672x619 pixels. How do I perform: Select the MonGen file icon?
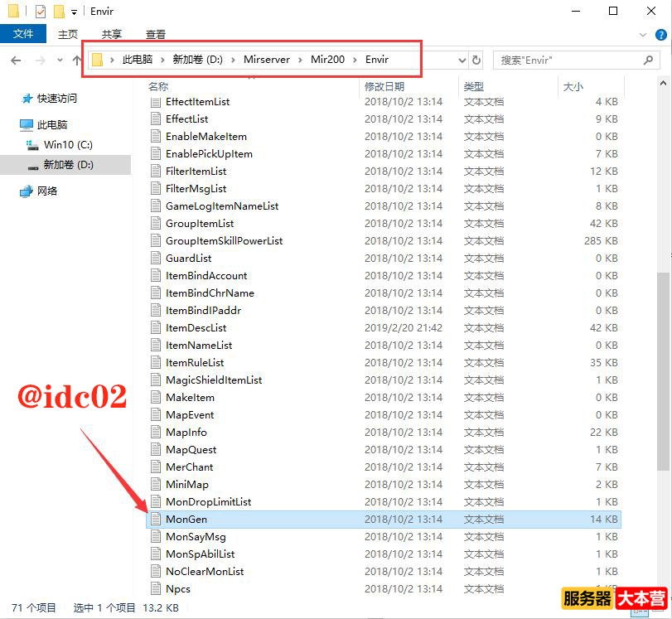[156, 519]
